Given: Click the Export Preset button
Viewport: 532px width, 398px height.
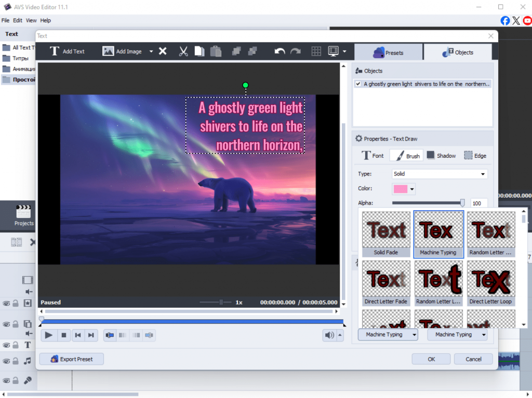Looking at the screenshot, I should [72, 359].
